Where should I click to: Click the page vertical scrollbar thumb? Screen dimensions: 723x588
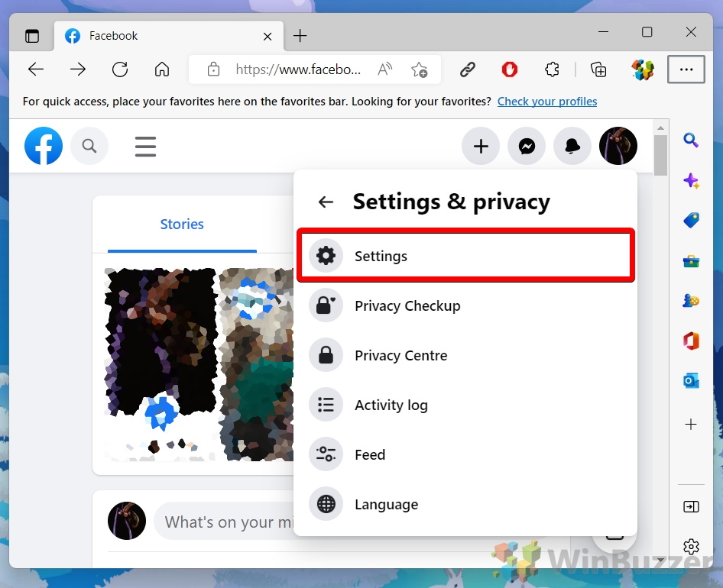click(660, 155)
